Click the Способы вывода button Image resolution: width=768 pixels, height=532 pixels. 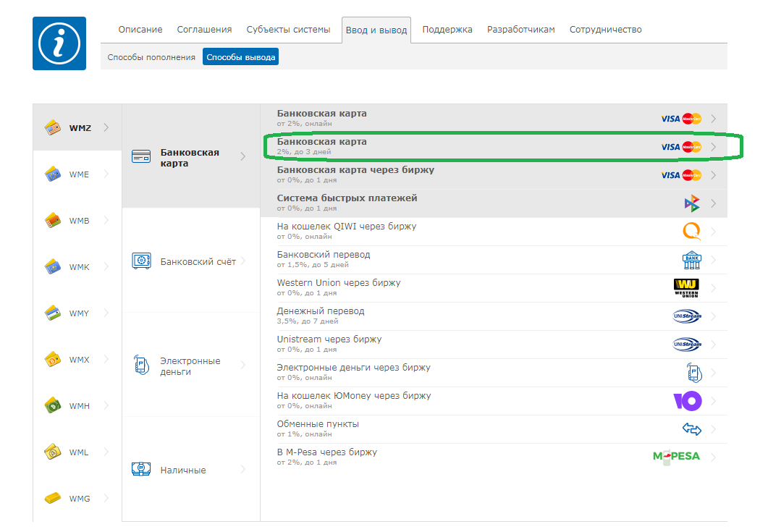click(240, 57)
